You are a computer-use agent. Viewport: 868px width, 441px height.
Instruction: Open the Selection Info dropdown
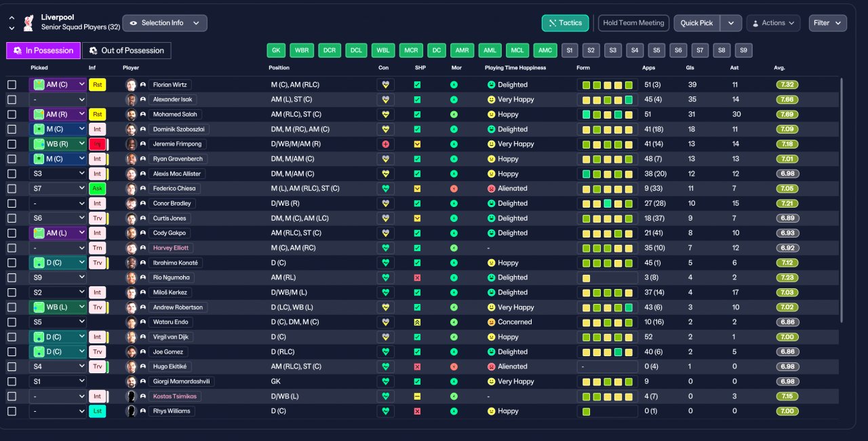tap(165, 23)
